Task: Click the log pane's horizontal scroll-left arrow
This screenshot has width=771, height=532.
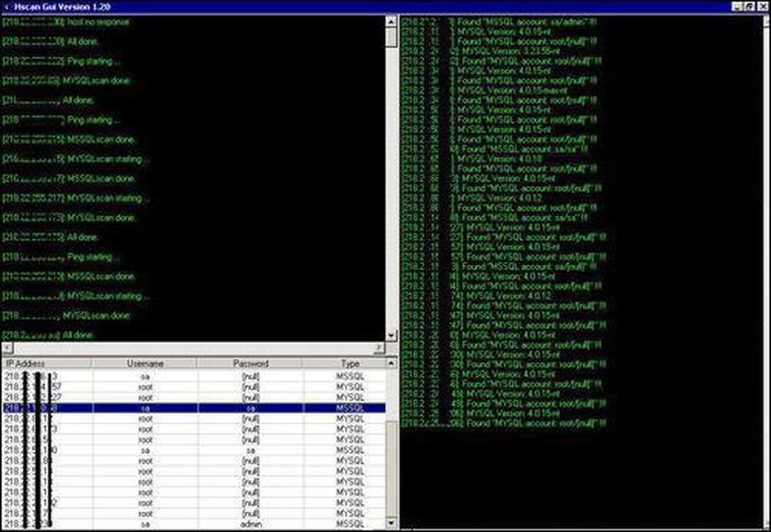Action: click(x=8, y=348)
